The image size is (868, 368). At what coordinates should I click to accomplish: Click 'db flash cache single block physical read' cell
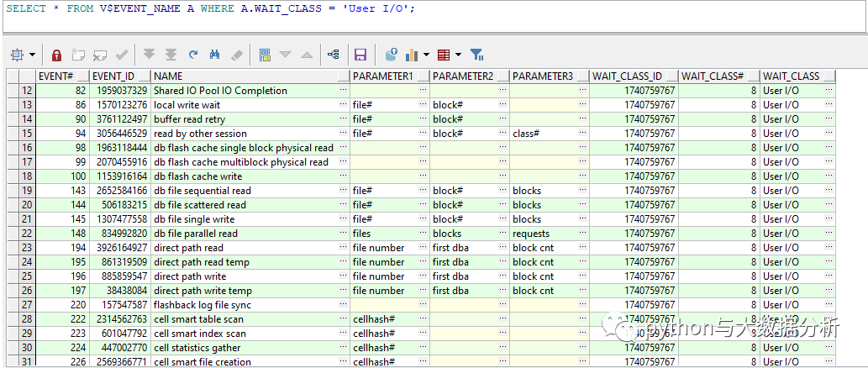pyautogui.click(x=250, y=148)
